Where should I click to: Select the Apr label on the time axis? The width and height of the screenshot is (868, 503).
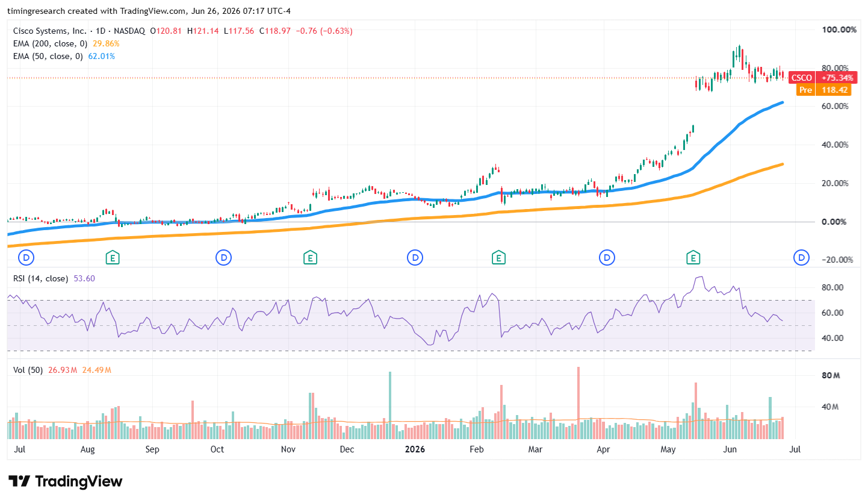point(603,449)
